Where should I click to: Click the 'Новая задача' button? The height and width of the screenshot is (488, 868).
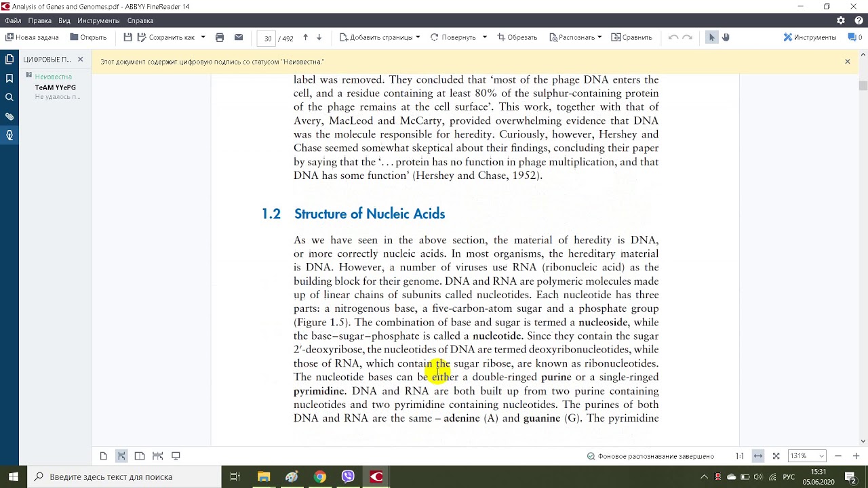pyautogui.click(x=32, y=37)
